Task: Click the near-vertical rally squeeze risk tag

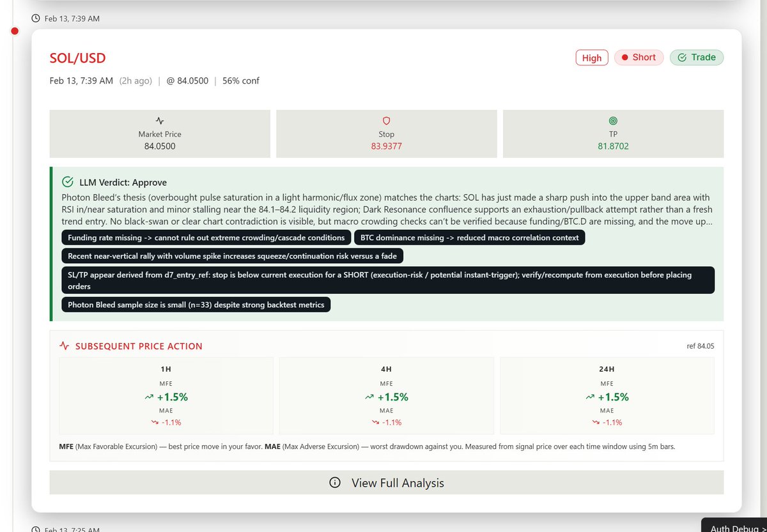Action: (x=233, y=255)
